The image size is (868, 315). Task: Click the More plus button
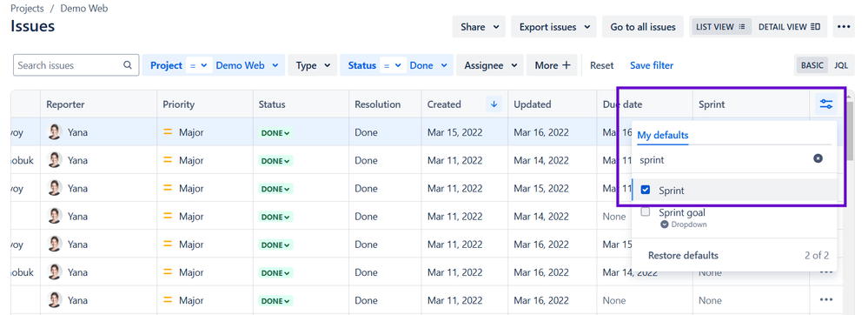pyautogui.click(x=552, y=65)
